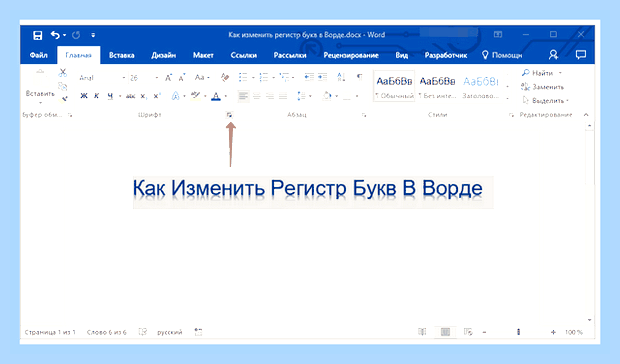This screenshot has width=620, height=364.
Task: Open the font color dropdown arrow
Action: 226,96
